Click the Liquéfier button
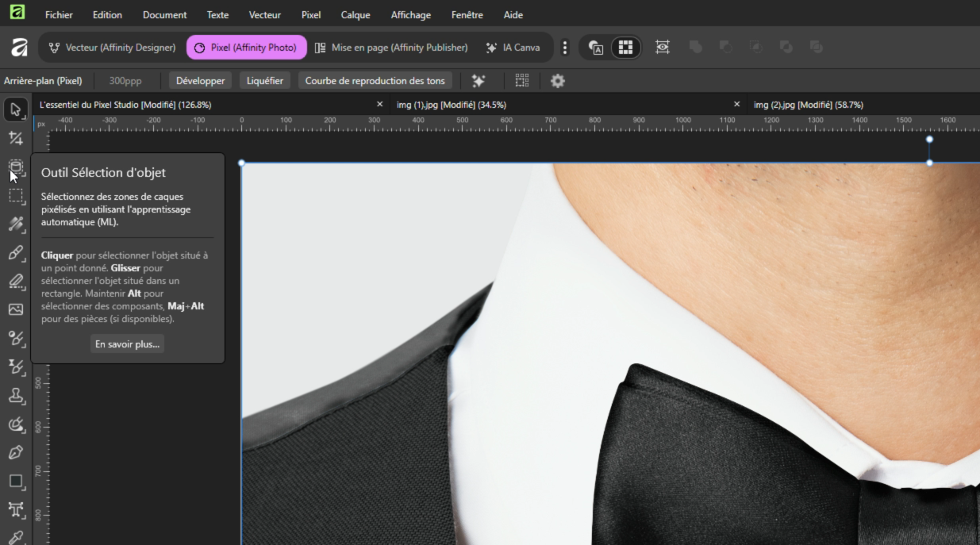Viewport: 980px width, 545px height. point(265,81)
